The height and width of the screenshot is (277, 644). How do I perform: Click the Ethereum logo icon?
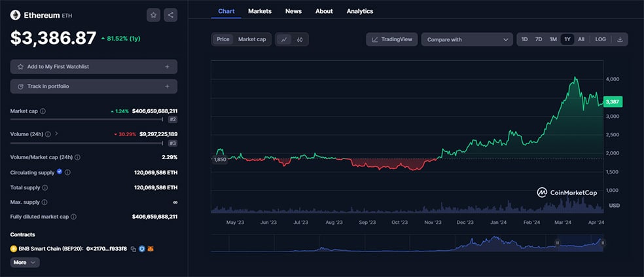[15, 15]
